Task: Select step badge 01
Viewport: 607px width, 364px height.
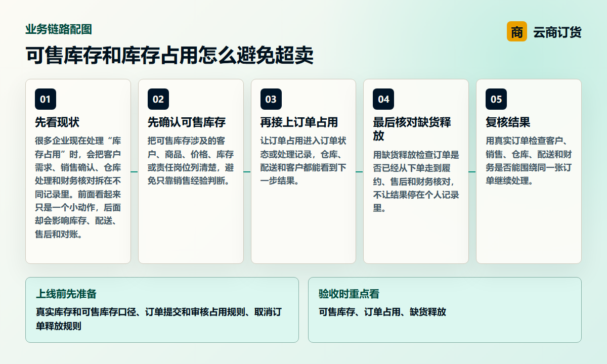Action: pyautogui.click(x=46, y=99)
